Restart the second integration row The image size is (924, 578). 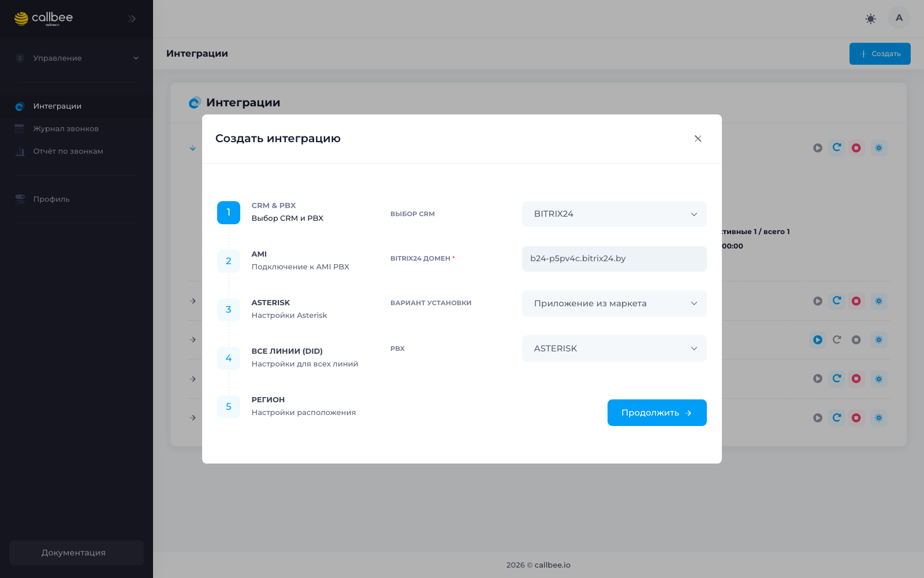[x=837, y=301]
